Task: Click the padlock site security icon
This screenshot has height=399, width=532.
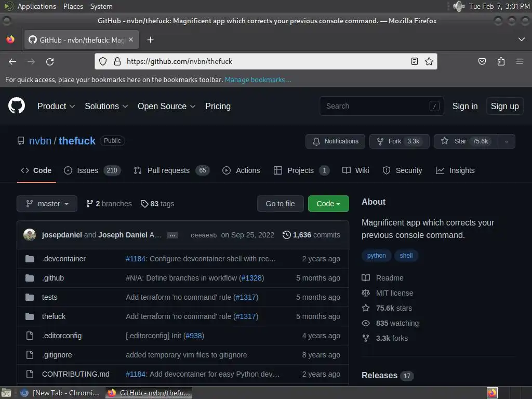Action: pyautogui.click(x=117, y=61)
